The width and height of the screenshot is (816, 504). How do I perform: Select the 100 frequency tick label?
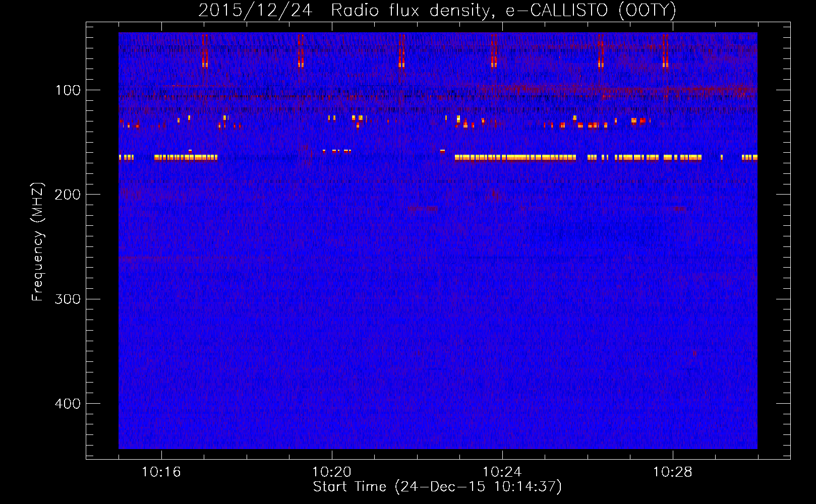(68, 90)
